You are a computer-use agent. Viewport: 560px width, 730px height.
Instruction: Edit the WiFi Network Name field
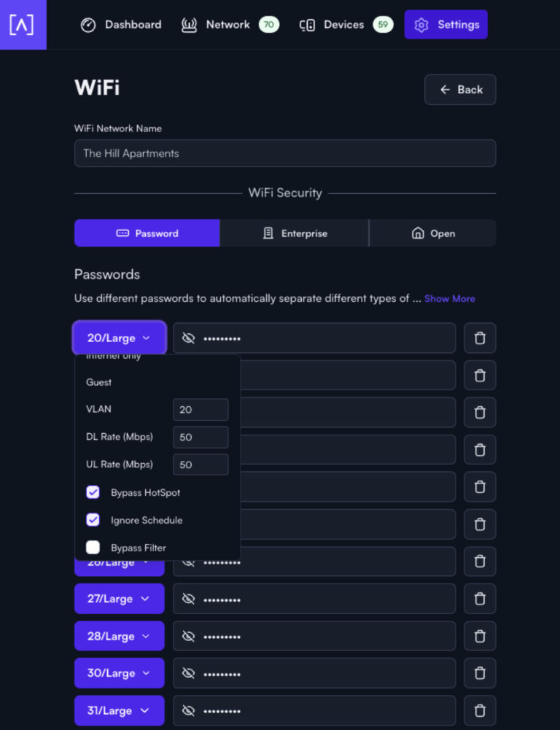(x=285, y=153)
